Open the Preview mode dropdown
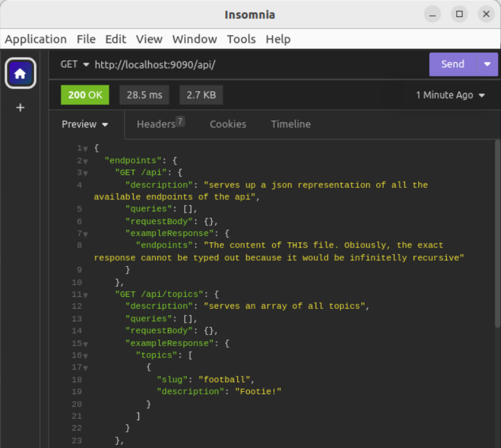501x448 pixels. click(x=85, y=124)
